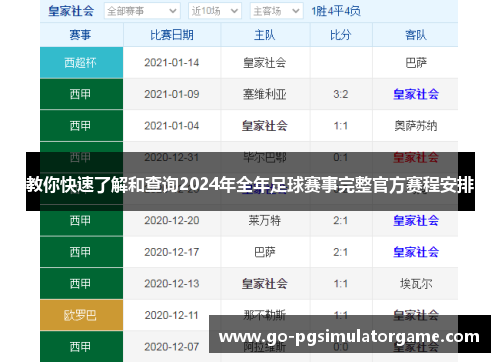Viewport: 500px width, 362px height.
Task: Click the date 2021-01-04
Action: pyautogui.click(x=172, y=126)
